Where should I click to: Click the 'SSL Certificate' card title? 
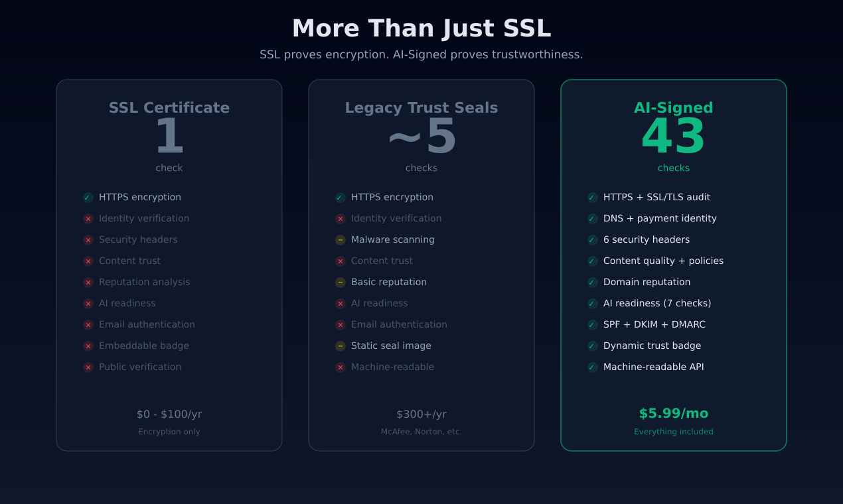[169, 107]
